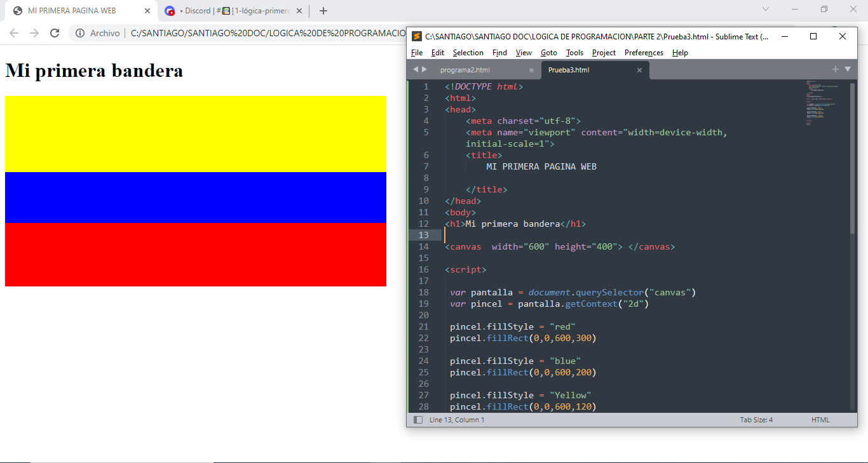Click the blue stripe of the flag
Image resolution: width=868 pixels, height=463 pixels.
coord(196,198)
